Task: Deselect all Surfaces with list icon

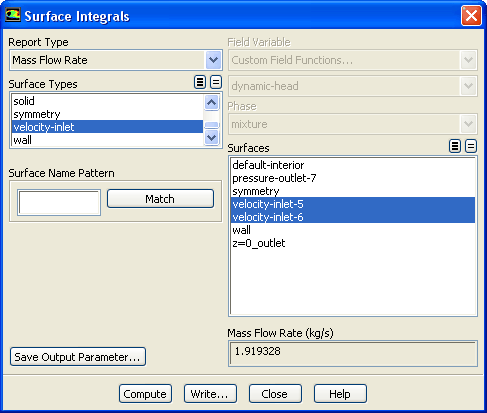Action: [471, 146]
